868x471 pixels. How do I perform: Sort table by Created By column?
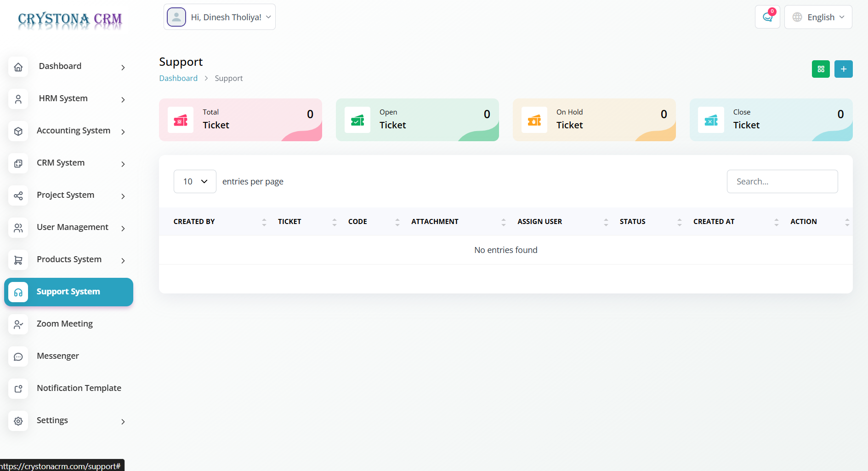point(194,221)
